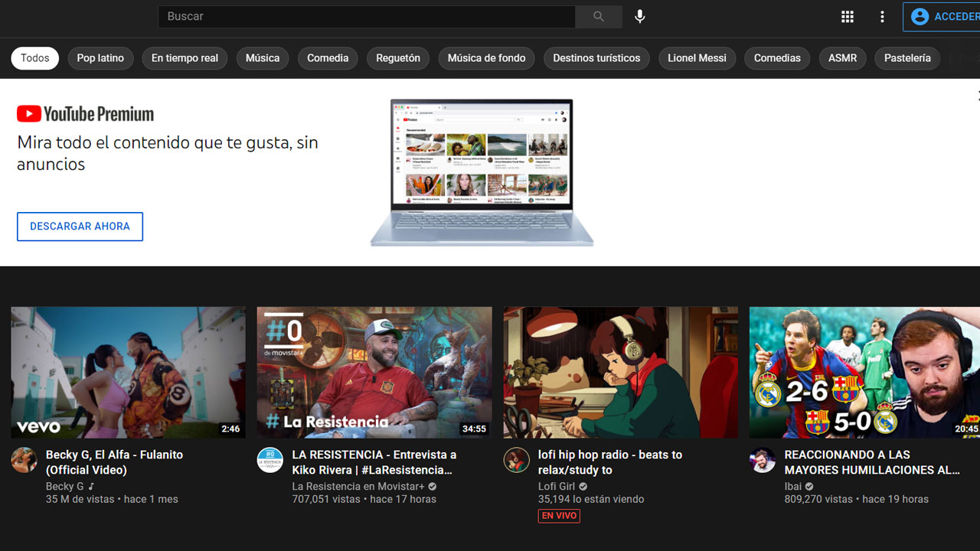980x551 pixels.
Task: Click the search magnifier button
Action: coord(599,17)
